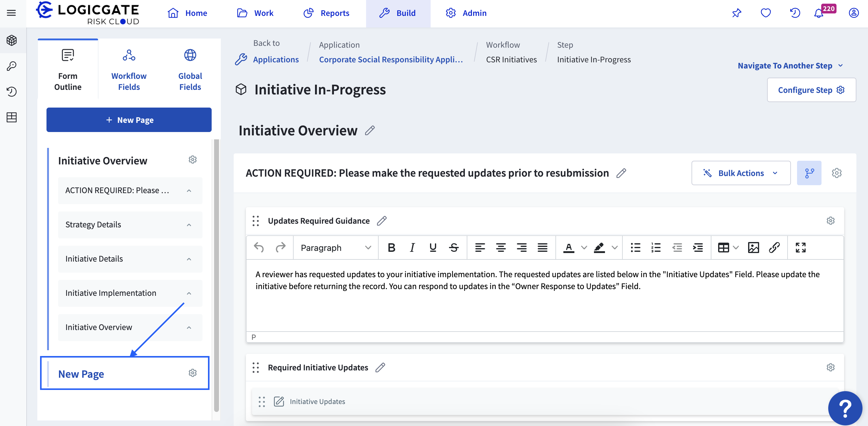Toggle fullscreen editor mode
Image resolution: width=868 pixels, height=426 pixels.
(x=801, y=248)
